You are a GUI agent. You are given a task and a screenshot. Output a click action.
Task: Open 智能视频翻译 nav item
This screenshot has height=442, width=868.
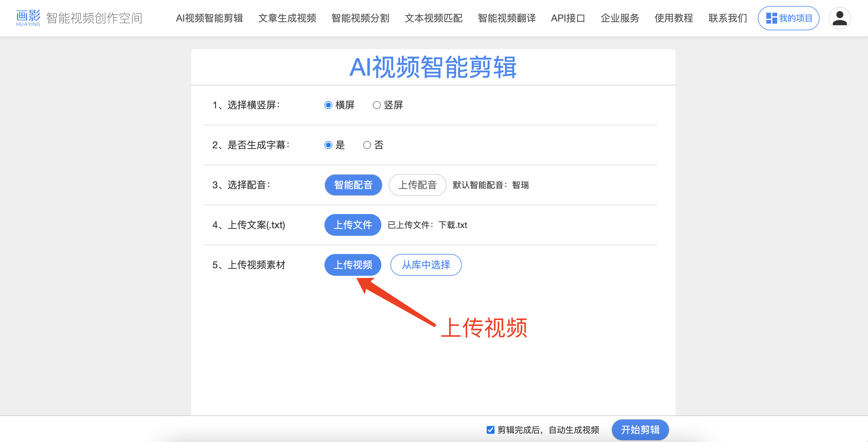(507, 18)
